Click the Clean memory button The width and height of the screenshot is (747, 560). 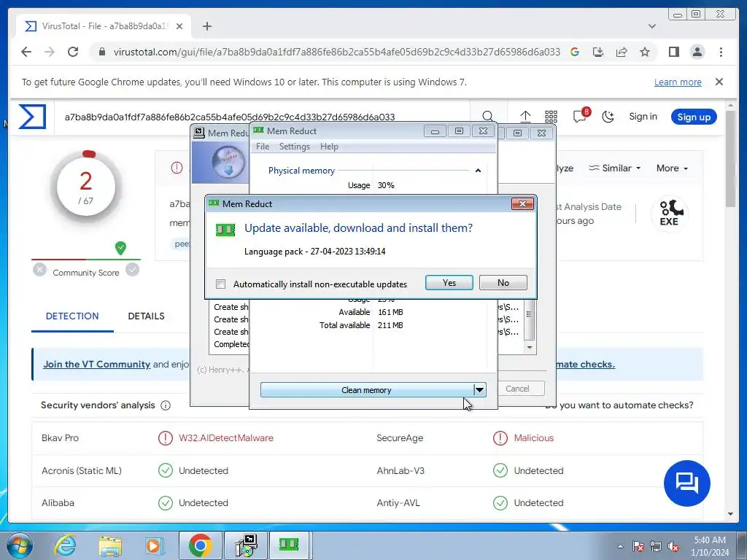tap(366, 390)
